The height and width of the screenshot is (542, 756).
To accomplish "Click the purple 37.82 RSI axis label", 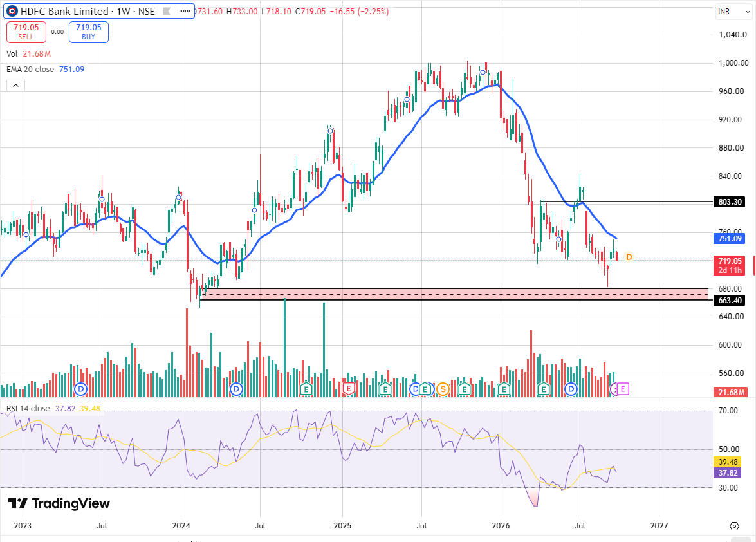I will pyautogui.click(x=728, y=473).
